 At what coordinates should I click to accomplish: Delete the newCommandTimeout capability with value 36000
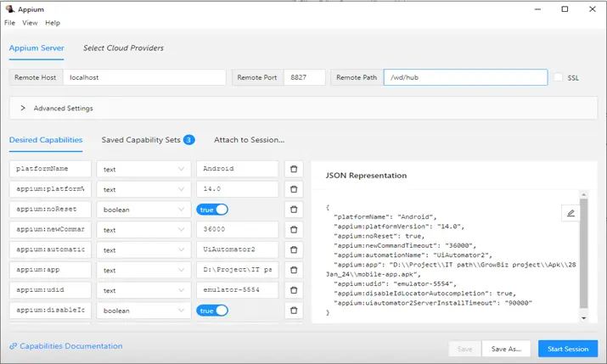coord(294,229)
